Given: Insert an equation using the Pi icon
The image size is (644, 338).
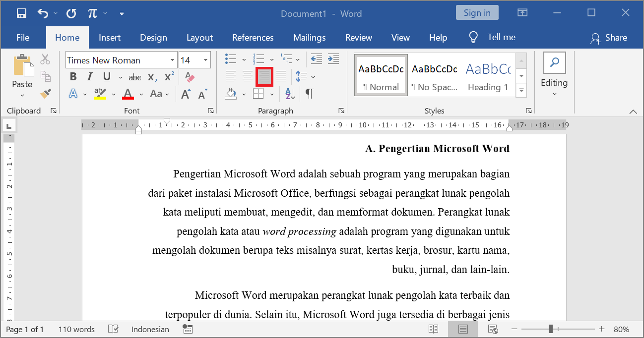Looking at the screenshot, I should (x=93, y=13).
